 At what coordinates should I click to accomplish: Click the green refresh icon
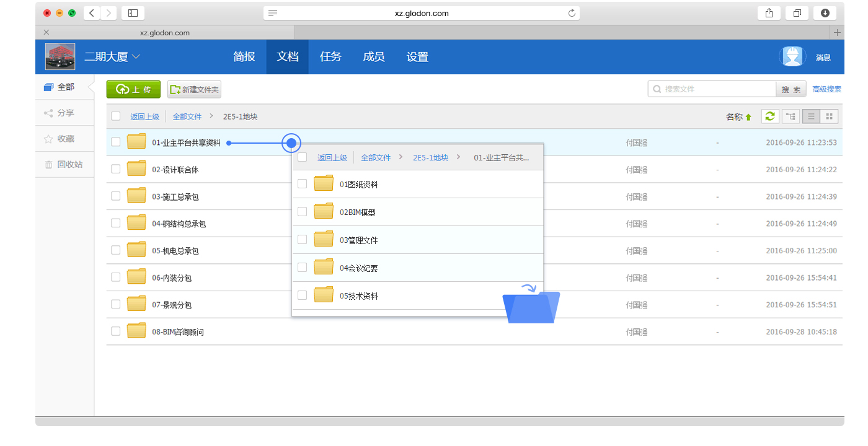(x=769, y=116)
